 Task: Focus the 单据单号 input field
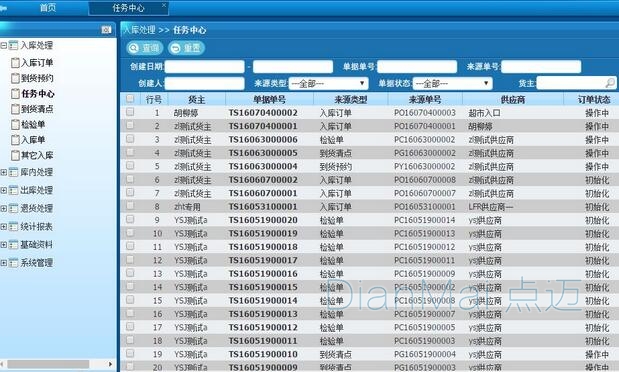[x=417, y=66]
